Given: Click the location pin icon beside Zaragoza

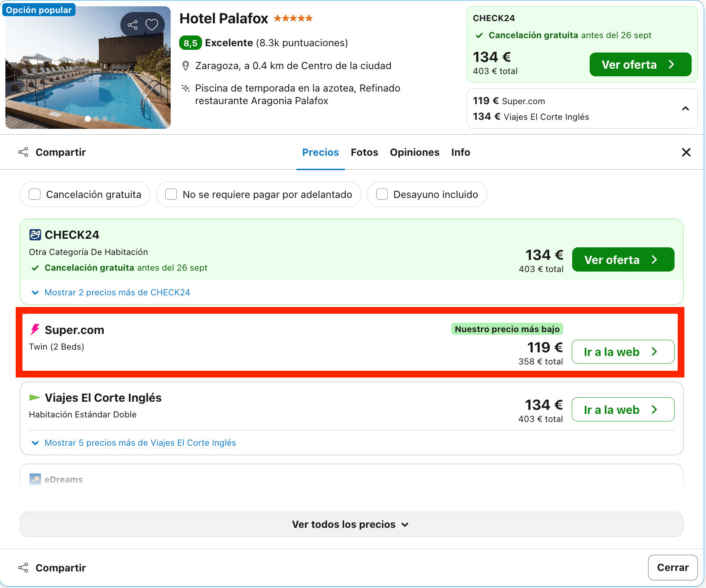Looking at the screenshot, I should pos(185,66).
